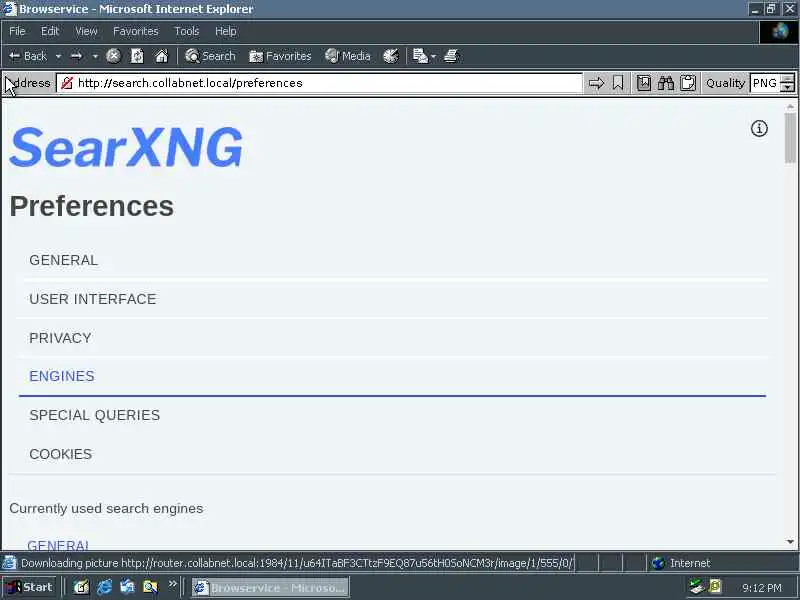
Task: Refresh the page with the Refresh icon
Action: pos(137,56)
